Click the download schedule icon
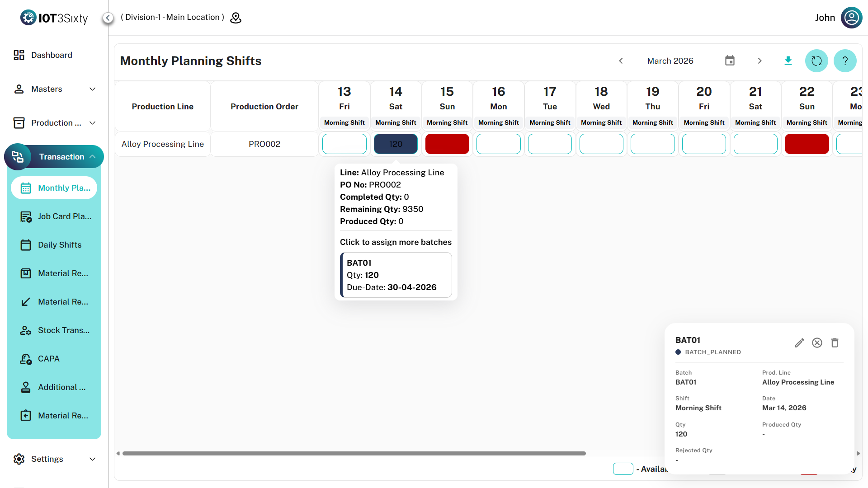The image size is (868, 488). pos(788,61)
